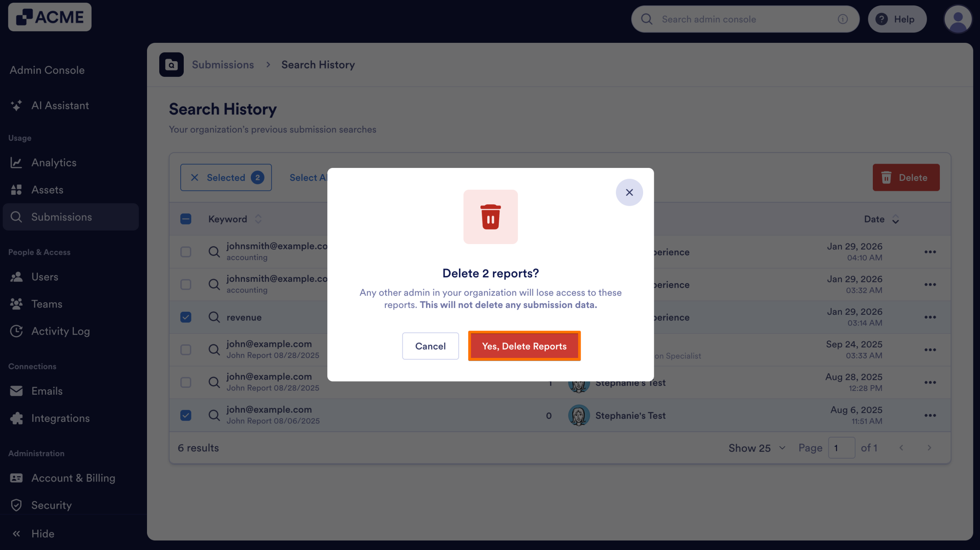Clear the Keyword header select-all checkbox
The height and width of the screenshot is (550, 980).
[186, 219]
